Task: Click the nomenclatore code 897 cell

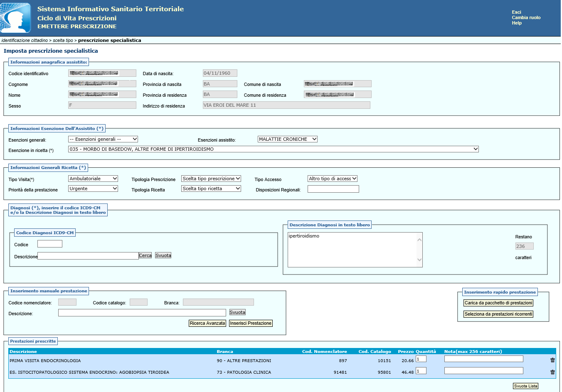Action: coord(343,360)
